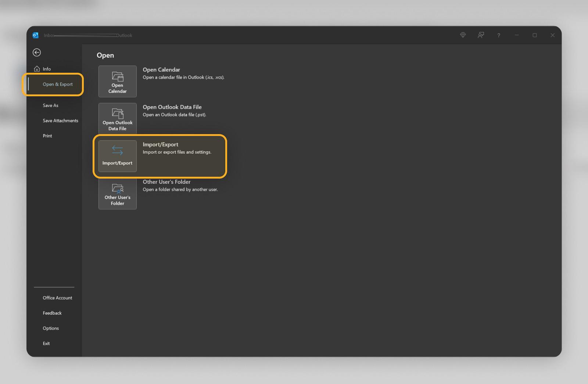Viewport: 588px width, 384px height.
Task: Click the Feedback entry
Action: pos(52,313)
